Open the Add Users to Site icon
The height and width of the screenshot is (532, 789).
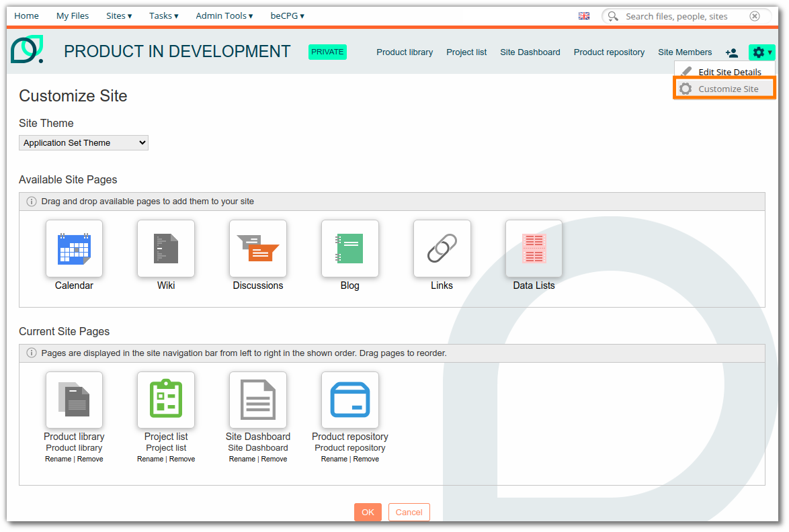[x=731, y=52]
